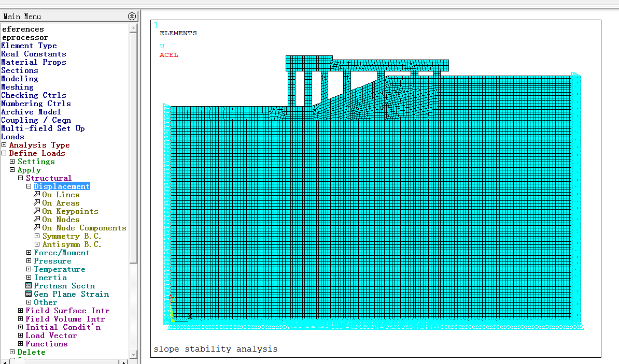Select the Pressure load item
Image resolution: width=619 pixels, height=364 pixels.
click(x=52, y=261)
